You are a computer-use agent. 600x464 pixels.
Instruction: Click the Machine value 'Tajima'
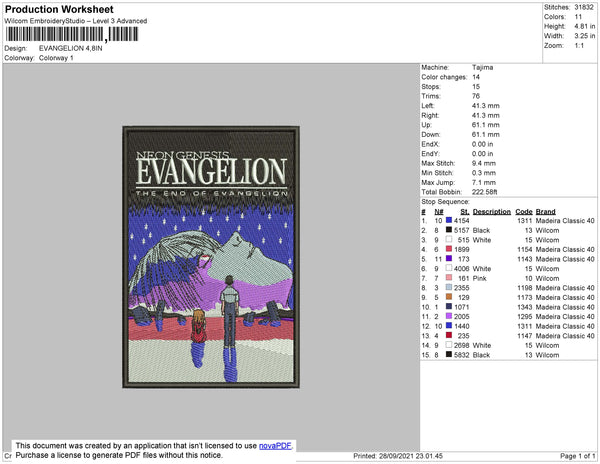click(483, 67)
